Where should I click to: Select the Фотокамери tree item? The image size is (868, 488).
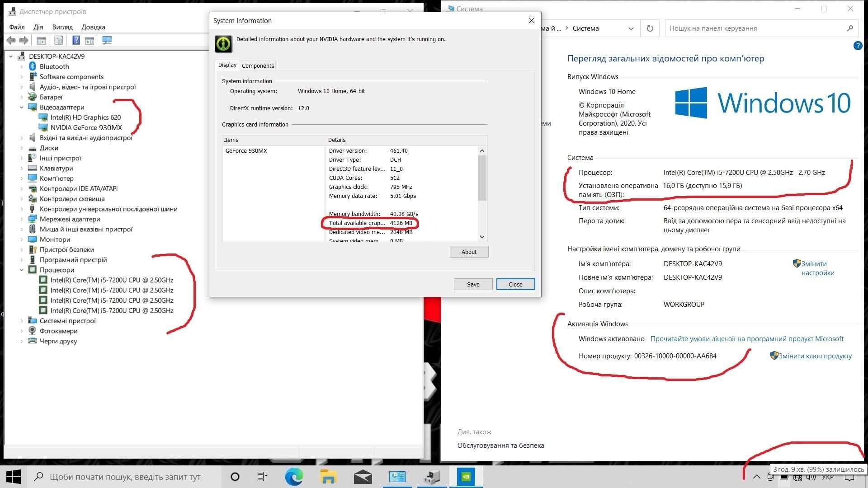click(58, 331)
